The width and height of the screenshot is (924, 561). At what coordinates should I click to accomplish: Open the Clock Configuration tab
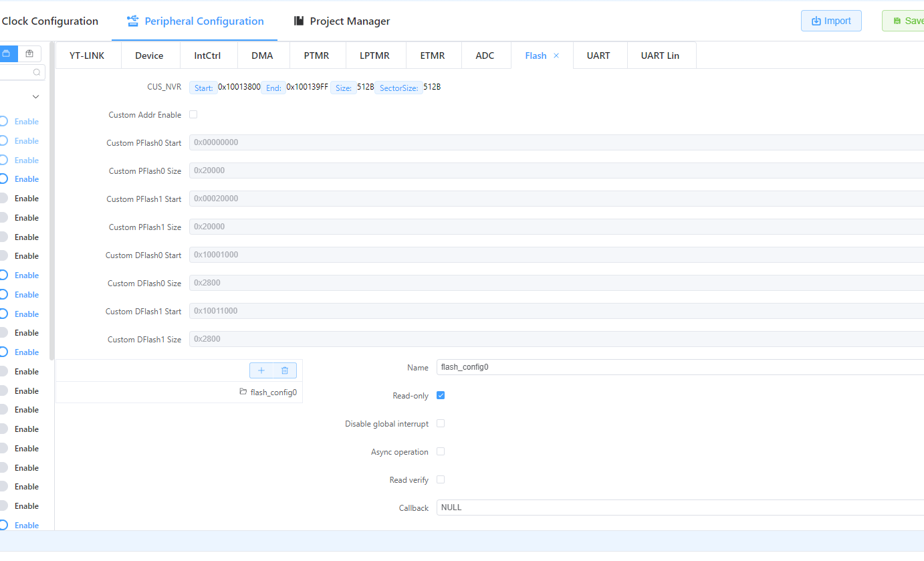click(x=50, y=21)
